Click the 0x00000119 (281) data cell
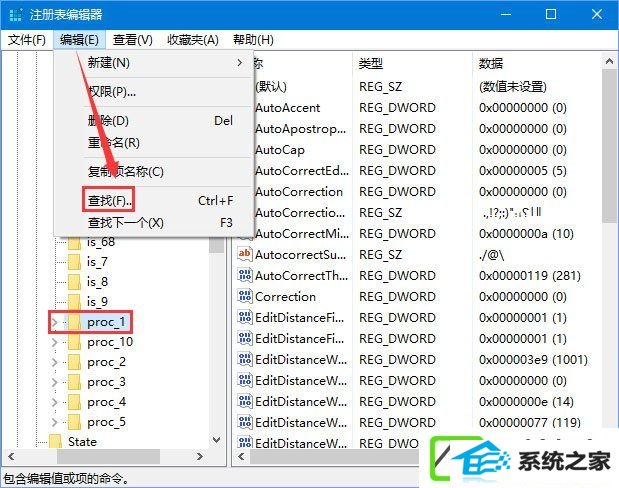The image size is (619, 488). click(x=530, y=275)
